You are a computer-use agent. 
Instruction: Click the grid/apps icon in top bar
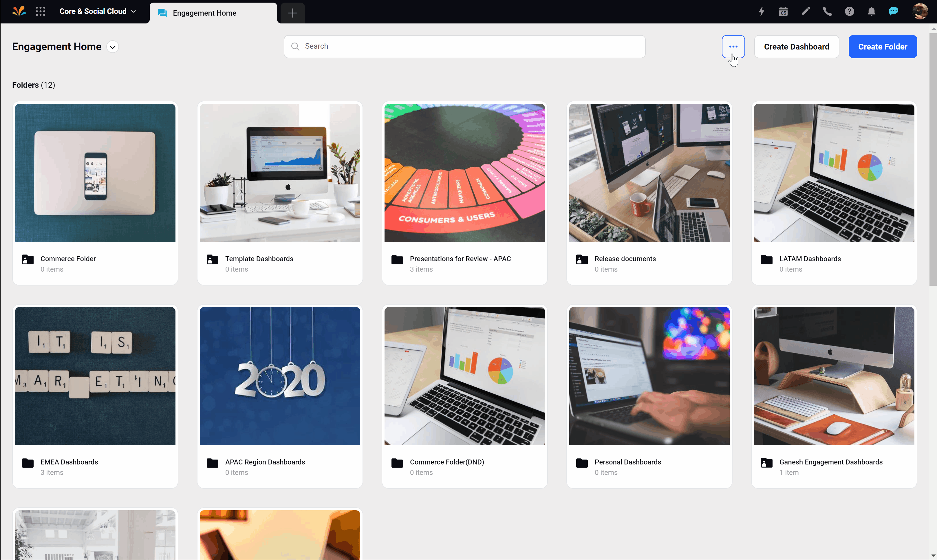[40, 12]
